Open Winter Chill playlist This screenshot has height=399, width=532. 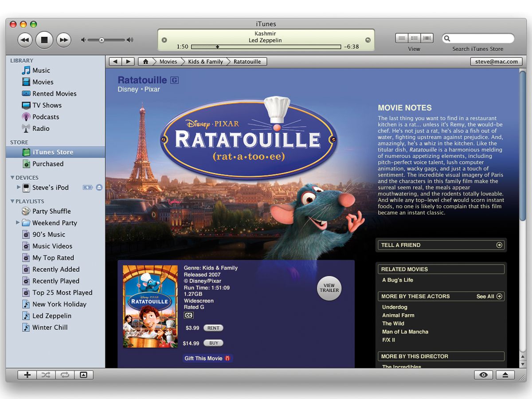coord(50,327)
